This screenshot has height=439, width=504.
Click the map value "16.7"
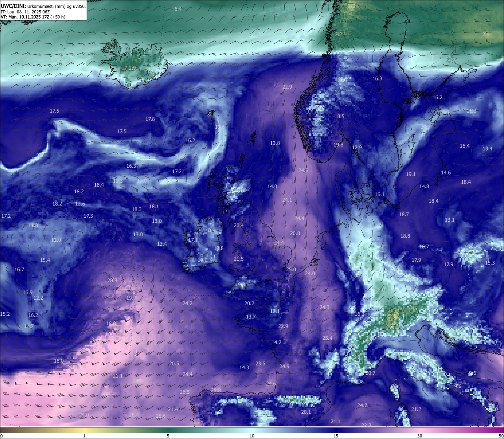click(19, 269)
